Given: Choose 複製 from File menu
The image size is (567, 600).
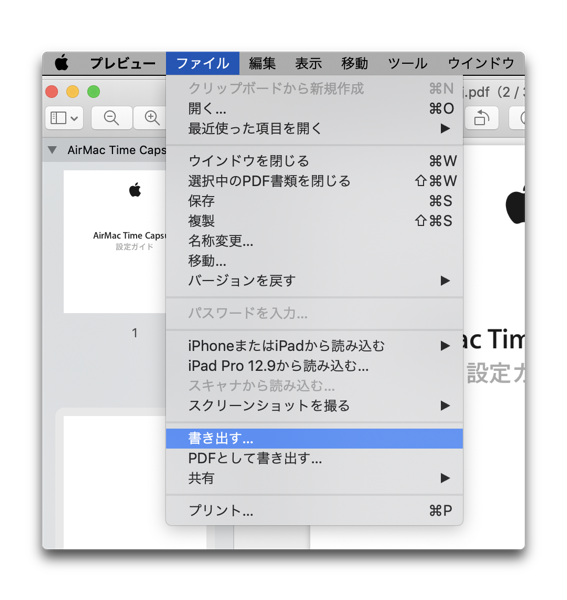Looking at the screenshot, I should (314, 221).
